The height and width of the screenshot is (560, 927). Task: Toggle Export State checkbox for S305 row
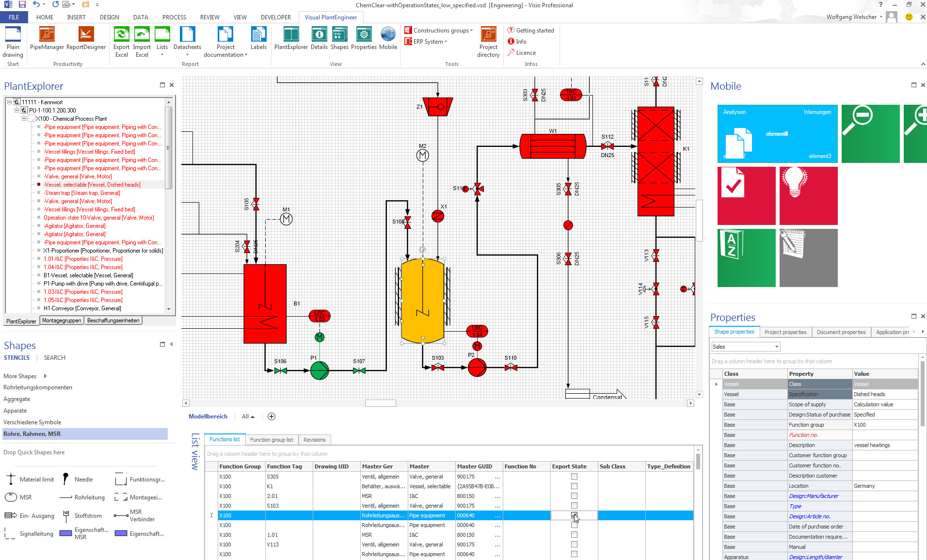point(574,477)
